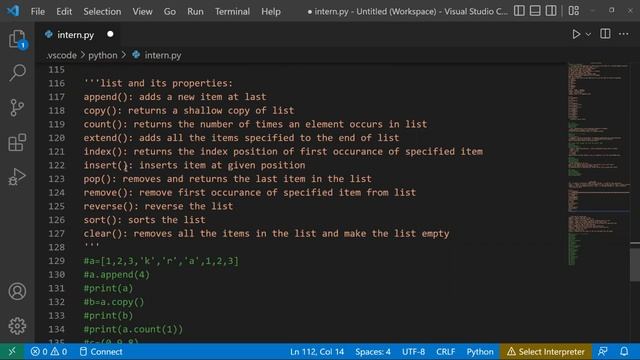Open the Extensions view
The width and height of the screenshot is (640, 360).
(x=17, y=142)
